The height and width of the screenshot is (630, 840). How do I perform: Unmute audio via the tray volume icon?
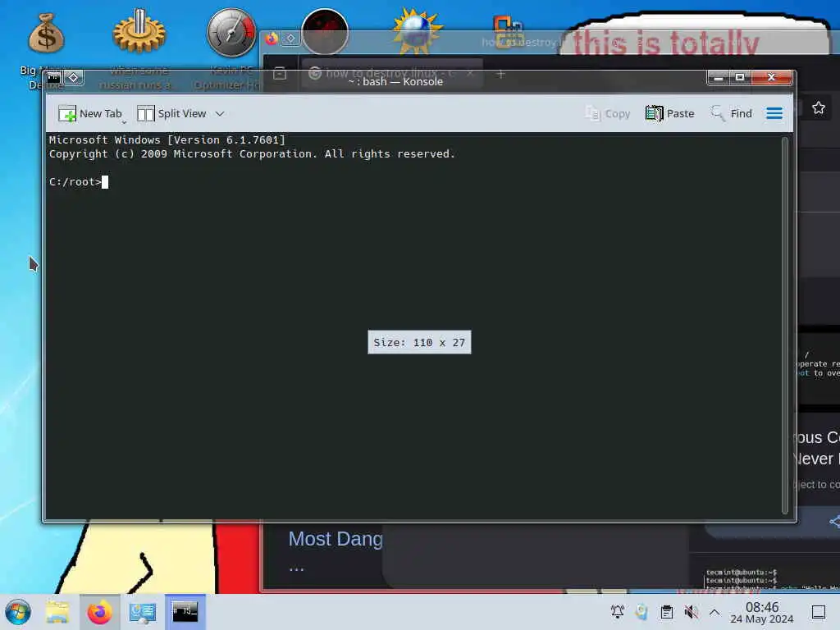pyautogui.click(x=691, y=611)
